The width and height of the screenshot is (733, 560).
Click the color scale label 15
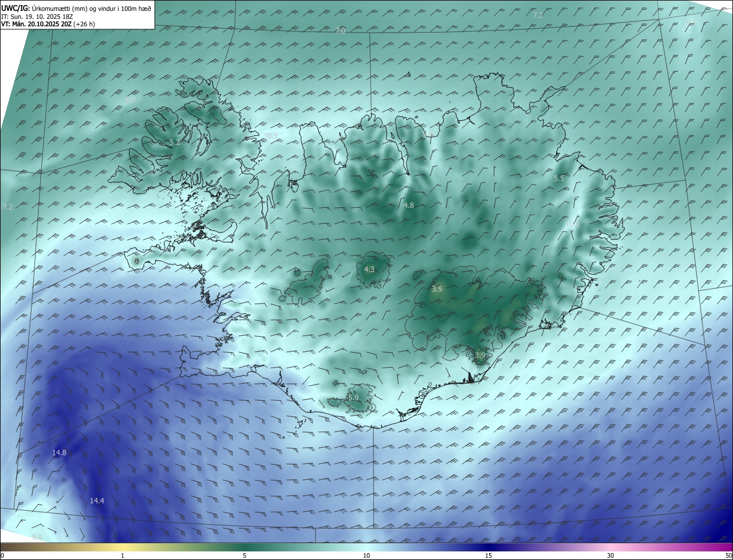coord(488,555)
